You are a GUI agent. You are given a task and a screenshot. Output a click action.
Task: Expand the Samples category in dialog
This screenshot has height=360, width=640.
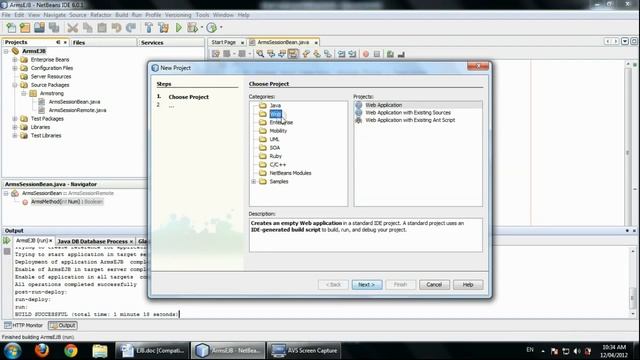(x=254, y=182)
